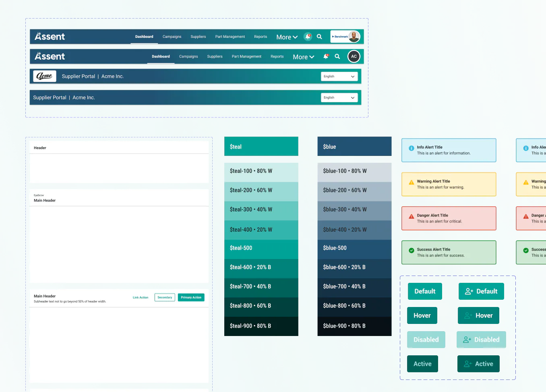
Task: Click the search icon in first Assent header
Action: coord(319,37)
